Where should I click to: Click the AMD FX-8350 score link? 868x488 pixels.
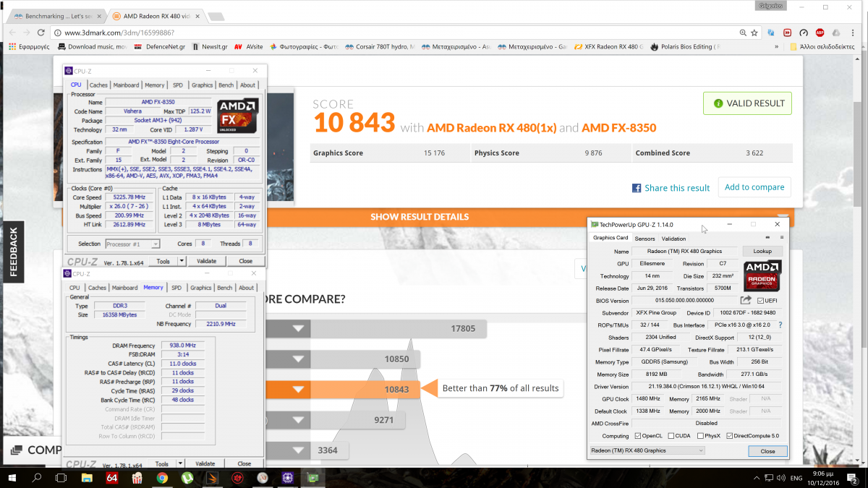pos(618,128)
